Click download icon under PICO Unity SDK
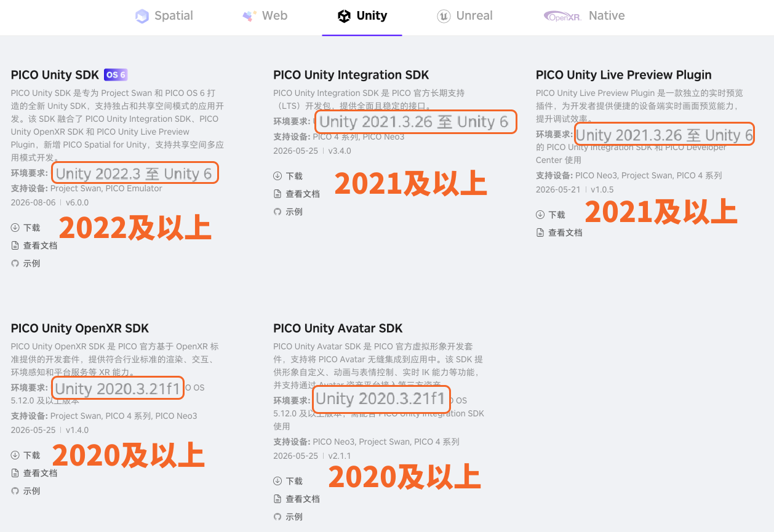The width and height of the screenshot is (774, 532). [15, 228]
